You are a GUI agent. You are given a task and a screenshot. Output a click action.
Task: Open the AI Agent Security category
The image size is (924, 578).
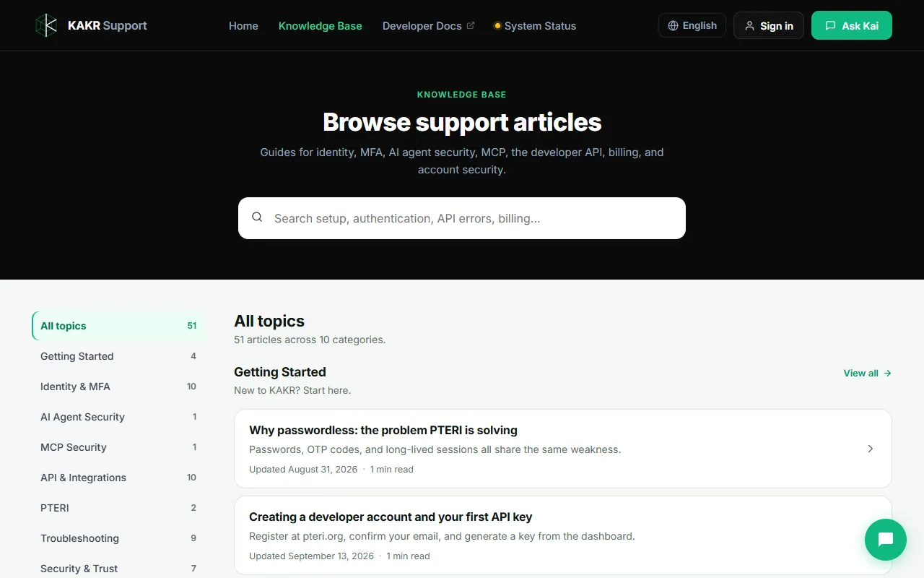tap(118, 417)
